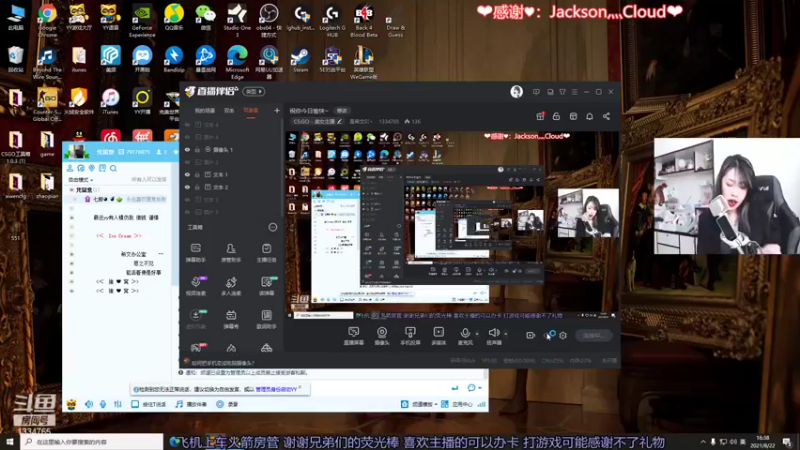Switch to the second scene tab

click(x=229, y=111)
